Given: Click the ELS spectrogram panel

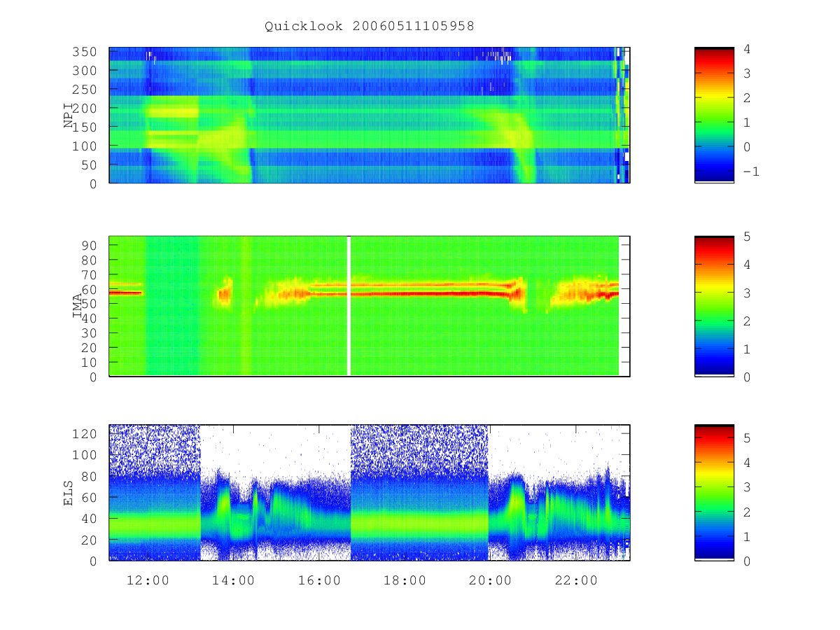Looking at the screenshot, I should pyautogui.click(x=370, y=493).
